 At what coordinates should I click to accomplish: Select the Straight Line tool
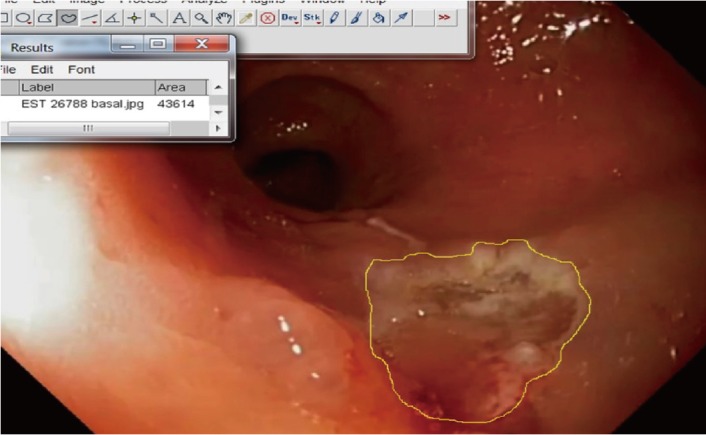90,18
